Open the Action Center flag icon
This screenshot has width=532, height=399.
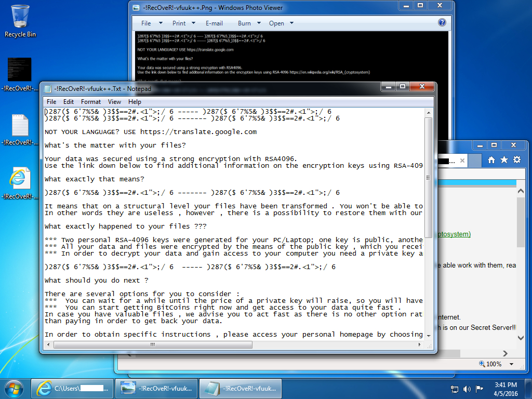click(479, 389)
